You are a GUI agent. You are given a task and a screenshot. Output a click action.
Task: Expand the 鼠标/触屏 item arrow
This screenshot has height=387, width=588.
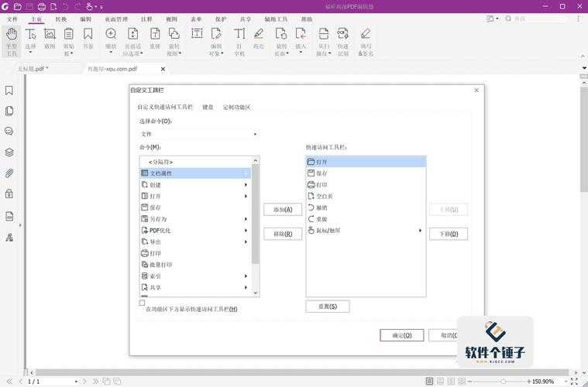[420, 231]
